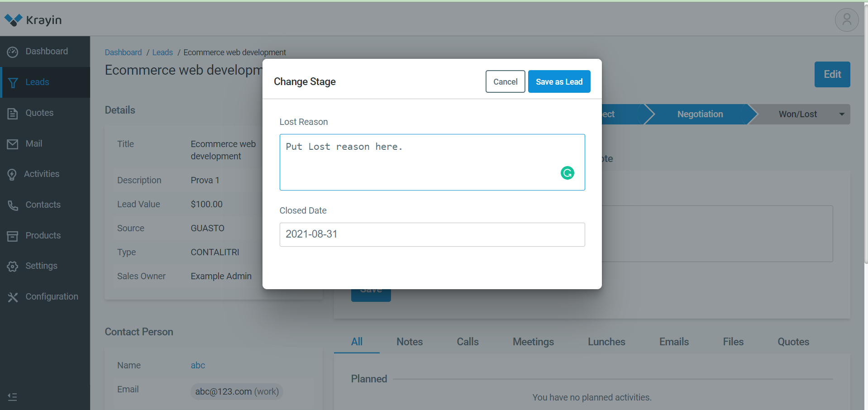
Task: Open the user profile avatar menu
Action: tap(846, 20)
